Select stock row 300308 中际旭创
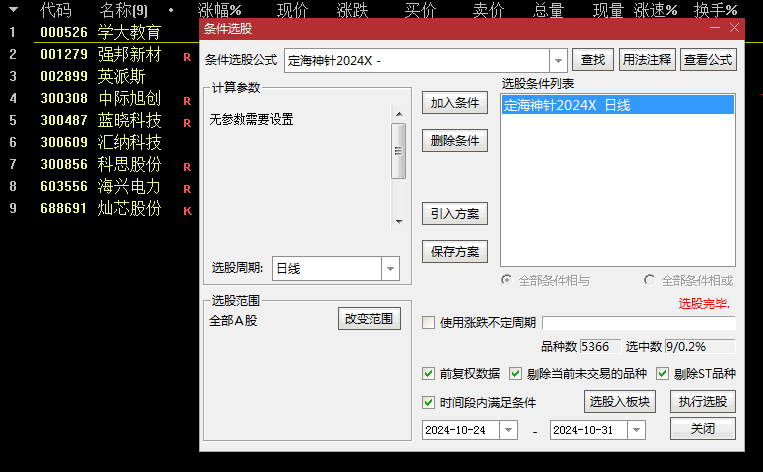 tap(100, 98)
